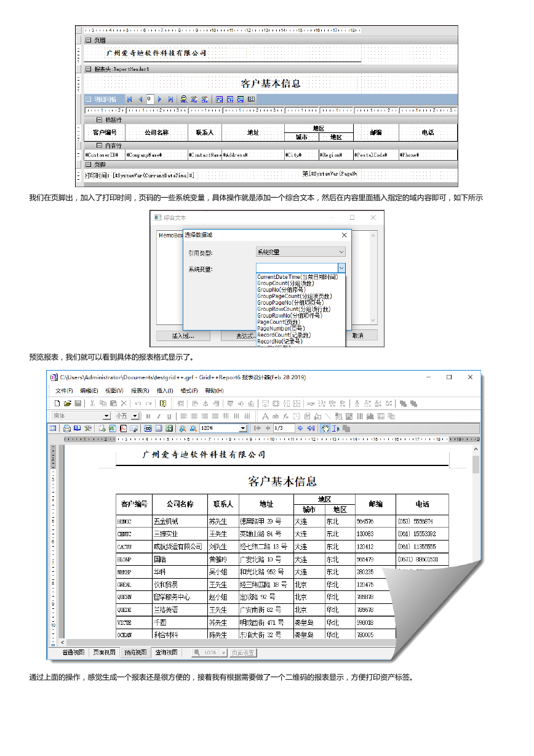Image resolution: width=534 pixels, height=756 pixels.
Task: Go to next preview page arrow
Action: coord(300,428)
